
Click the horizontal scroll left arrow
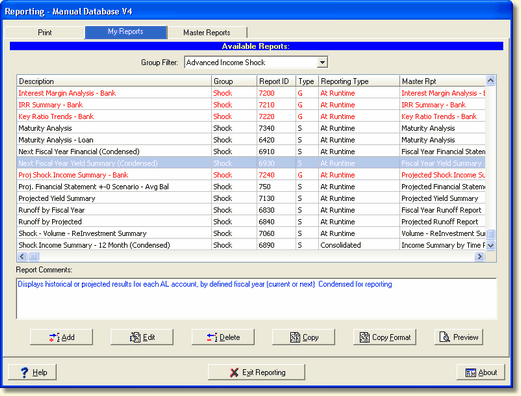[x=22, y=256]
